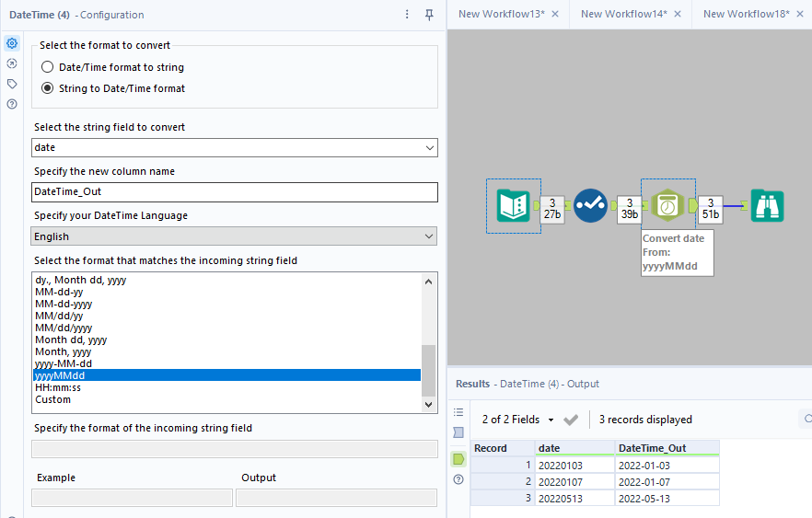Pin the Configuration window
This screenshot has height=518, width=812.
point(429,15)
